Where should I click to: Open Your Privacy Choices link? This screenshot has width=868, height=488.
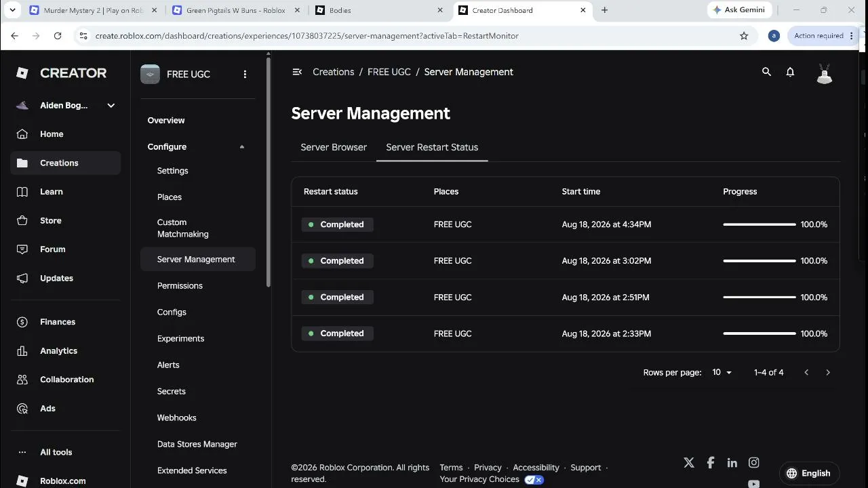[492, 479]
